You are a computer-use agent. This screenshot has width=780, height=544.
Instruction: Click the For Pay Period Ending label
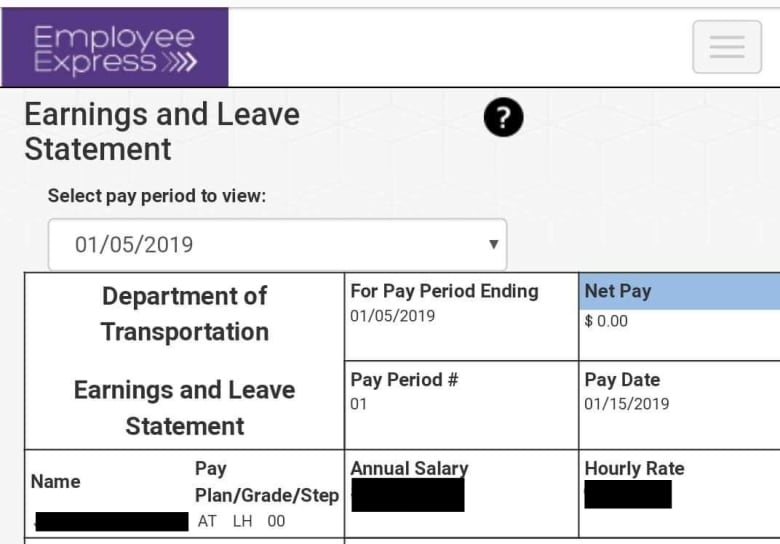click(444, 291)
